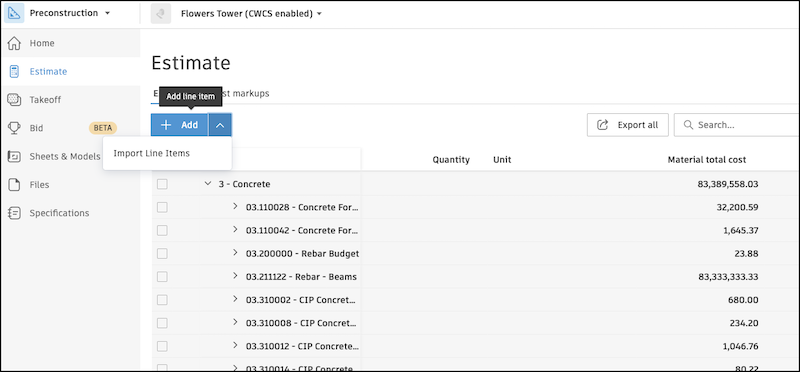Expand the 03.310008 CIP Concrete row
This screenshot has height=372, width=800.
(x=235, y=322)
